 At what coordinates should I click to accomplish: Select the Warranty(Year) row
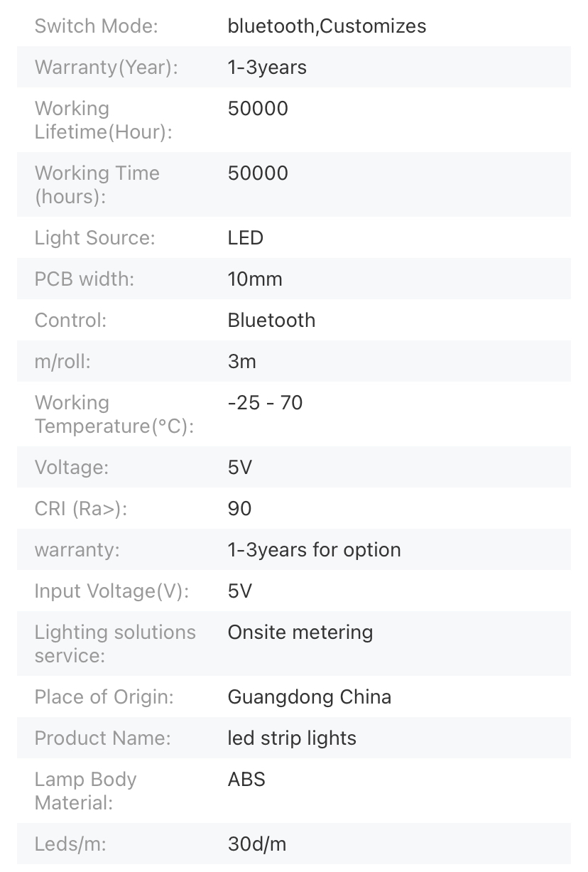pyautogui.click(x=294, y=68)
